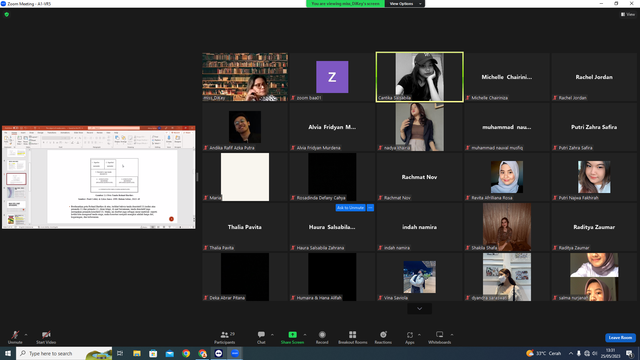Open Task View in taskbar
The height and width of the screenshot is (360, 640).
click(x=120, y=353)
